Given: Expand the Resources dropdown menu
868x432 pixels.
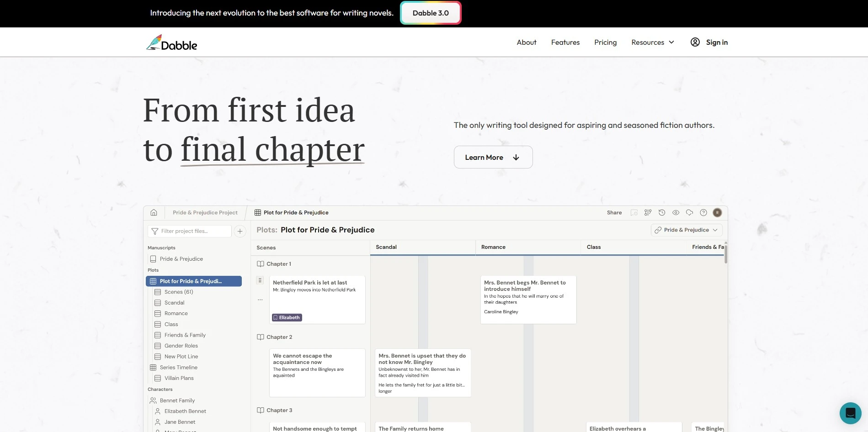Looking at the screenshot, I should [x=653, y=42].
